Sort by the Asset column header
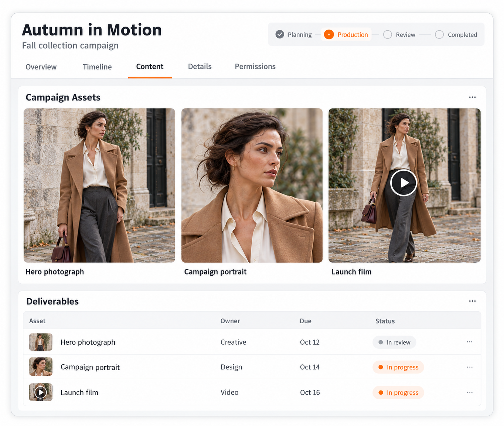Screen dimensions: 504x426 point(37,321)
